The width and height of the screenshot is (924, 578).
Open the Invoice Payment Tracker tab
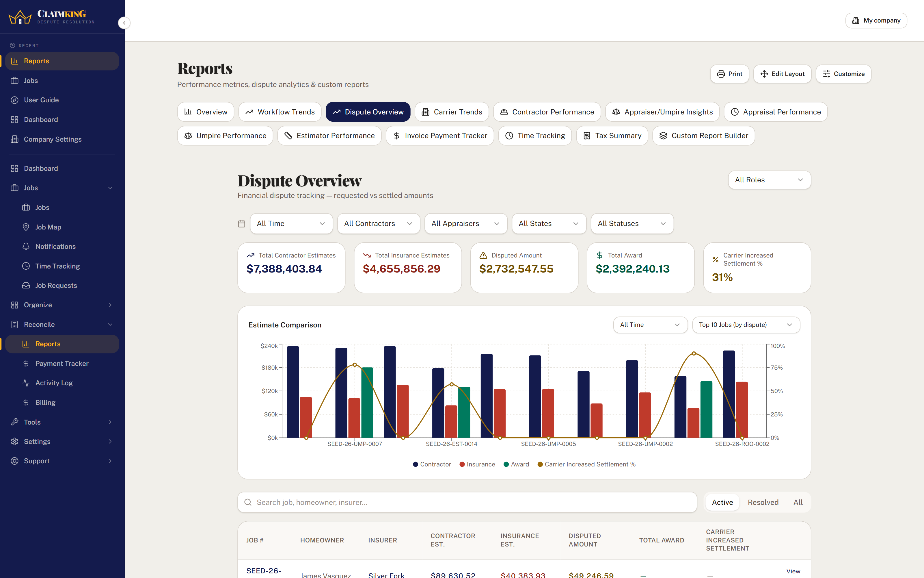440,136
